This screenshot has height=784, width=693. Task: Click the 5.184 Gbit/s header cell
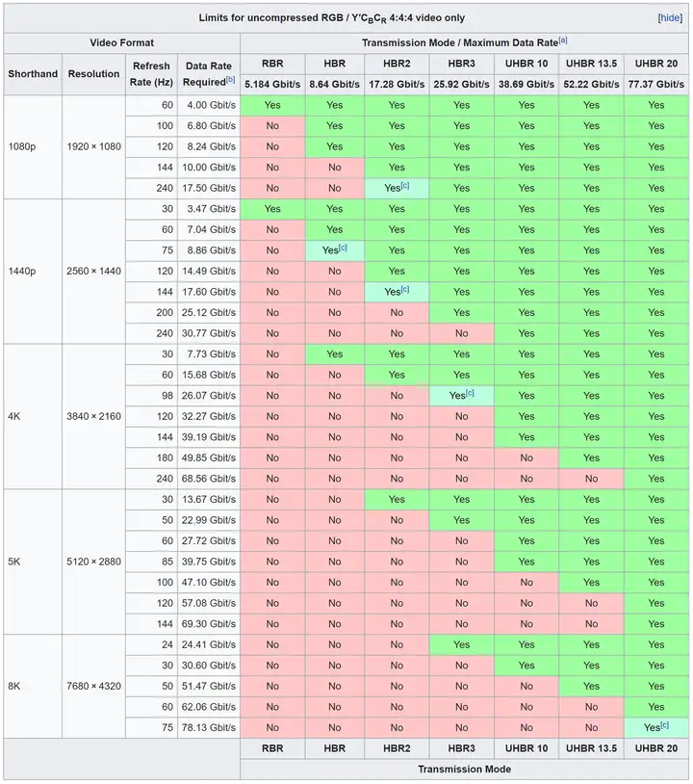tap(272, 85)
